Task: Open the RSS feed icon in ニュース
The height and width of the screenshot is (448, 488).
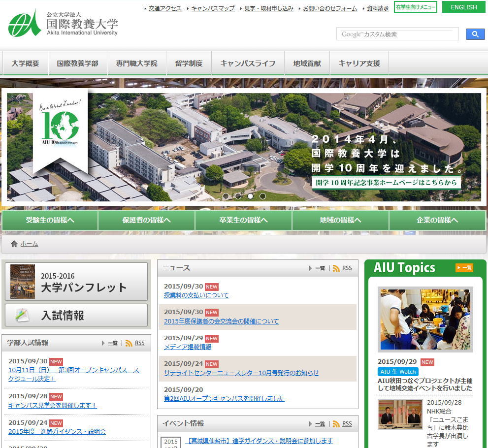Action: tap(336, 268)
